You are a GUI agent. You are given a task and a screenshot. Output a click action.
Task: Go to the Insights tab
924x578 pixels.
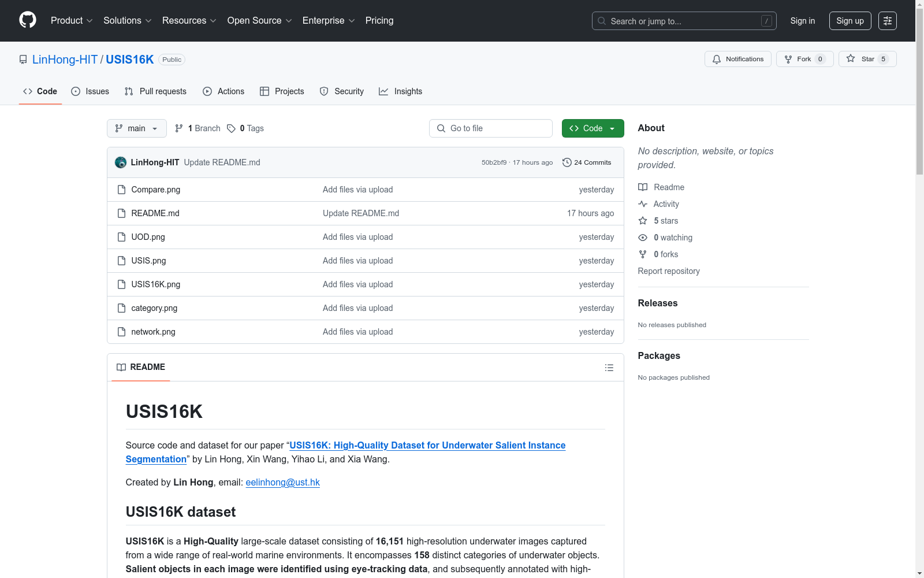[400, 91]
